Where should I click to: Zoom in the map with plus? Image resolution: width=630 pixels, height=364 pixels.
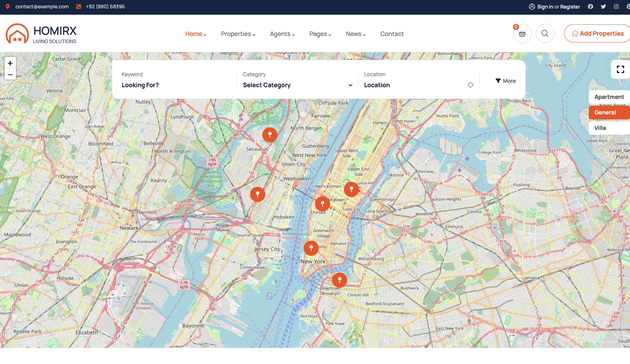pos(10,63)
